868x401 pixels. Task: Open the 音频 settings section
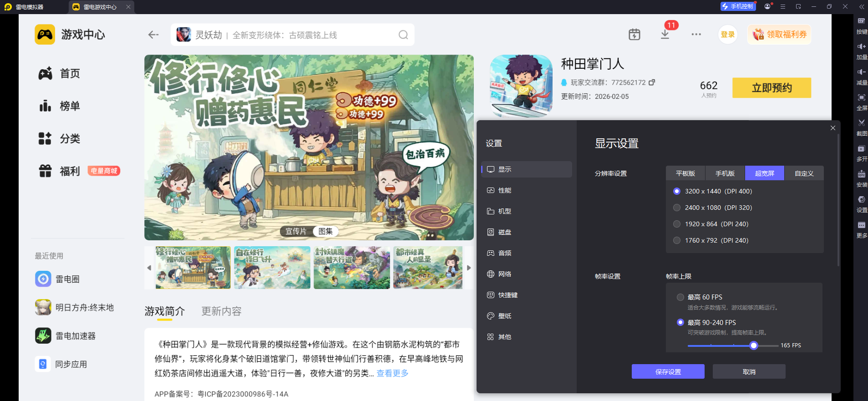click(x=527, y=253)
